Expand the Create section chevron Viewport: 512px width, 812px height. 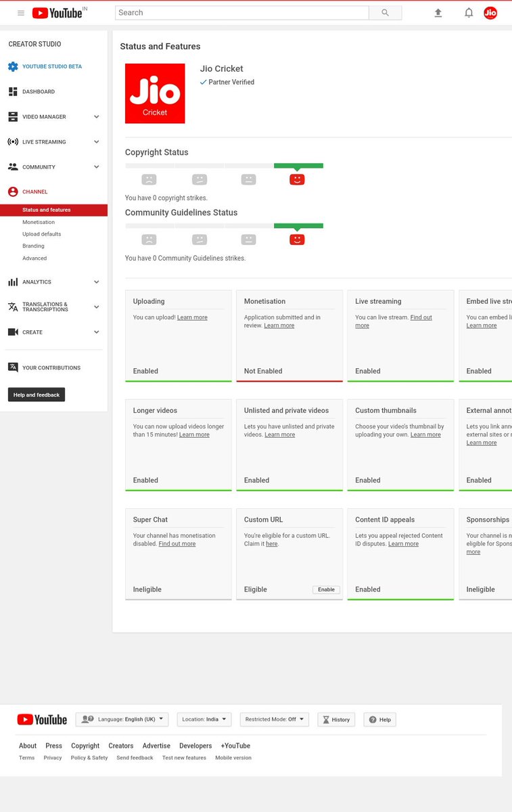pyautogui.click(x=96, y=332)
